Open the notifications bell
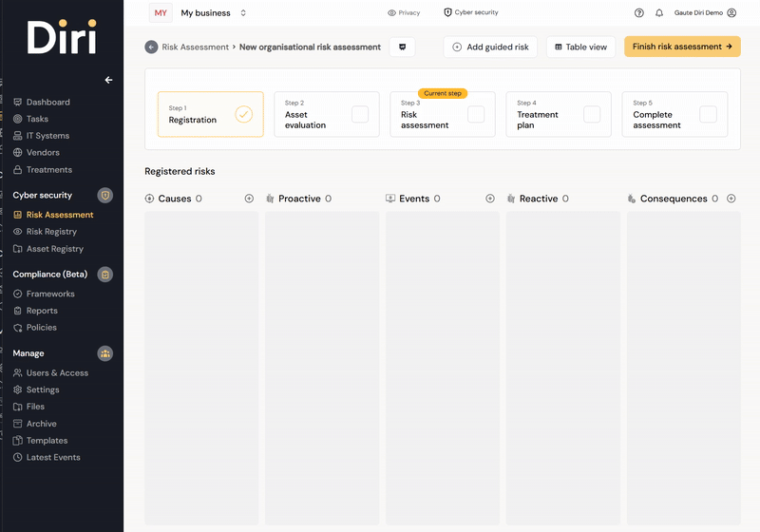Viewport: 760px width, 532px height. [659, 13]
